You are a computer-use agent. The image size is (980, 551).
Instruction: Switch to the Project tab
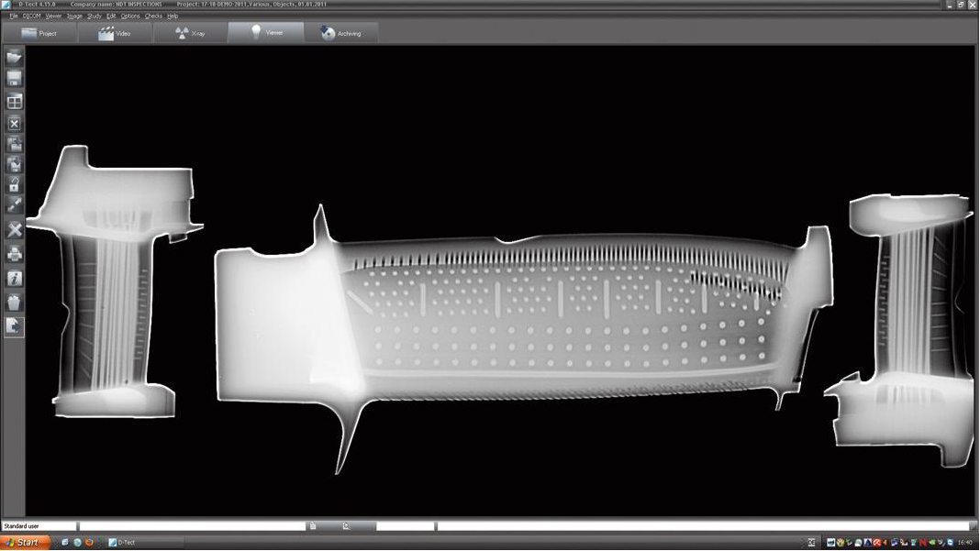click(39, 33)
